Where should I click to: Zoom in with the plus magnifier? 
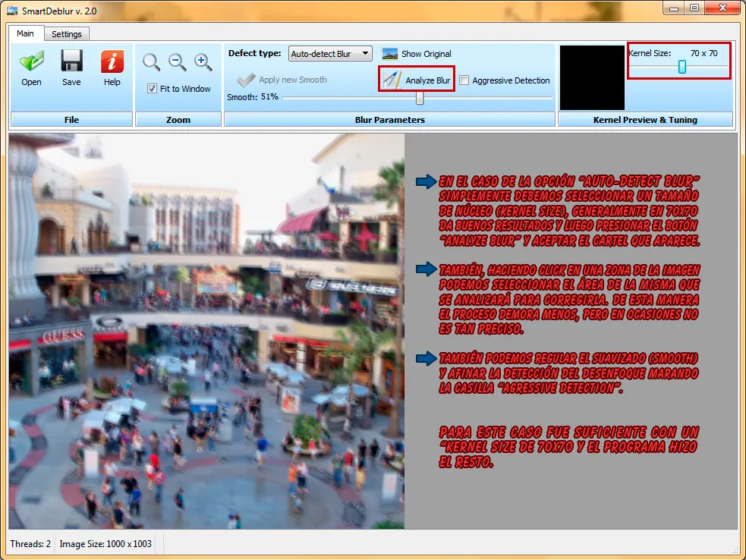203,62
